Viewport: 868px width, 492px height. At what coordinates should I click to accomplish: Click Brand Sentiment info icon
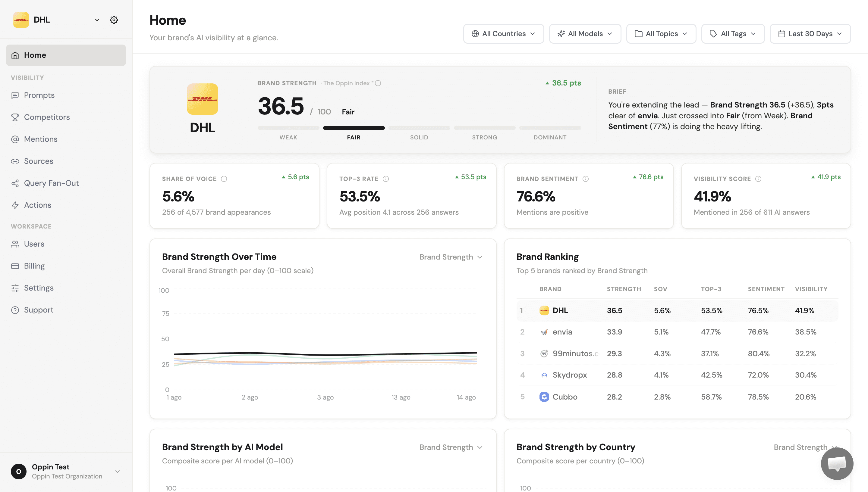pos(586,179)
